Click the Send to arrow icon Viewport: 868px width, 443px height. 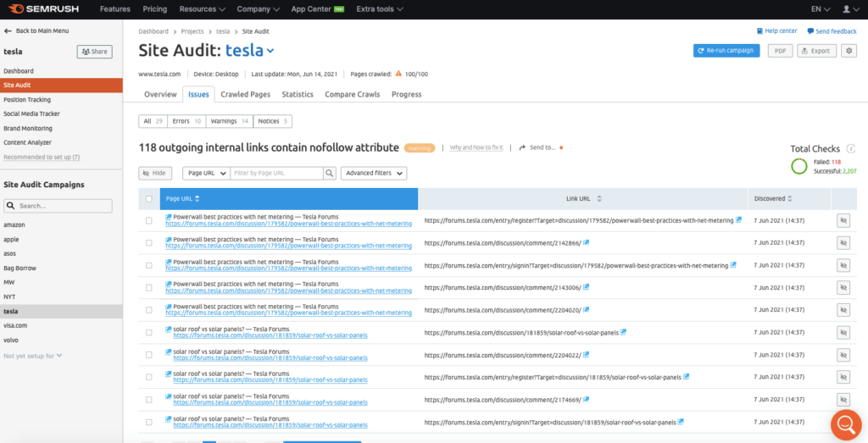pos(523,147)
